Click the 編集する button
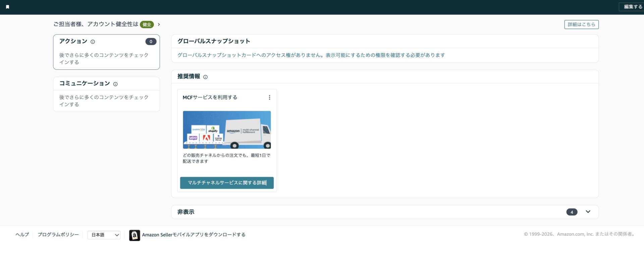 pyautogui.click(x=632, y=7)
